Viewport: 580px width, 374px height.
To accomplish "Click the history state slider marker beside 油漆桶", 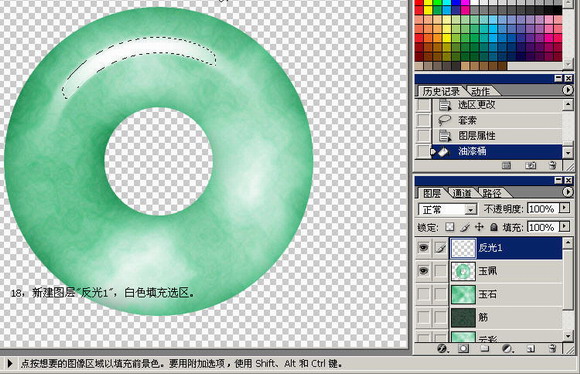I will point(434,152).
